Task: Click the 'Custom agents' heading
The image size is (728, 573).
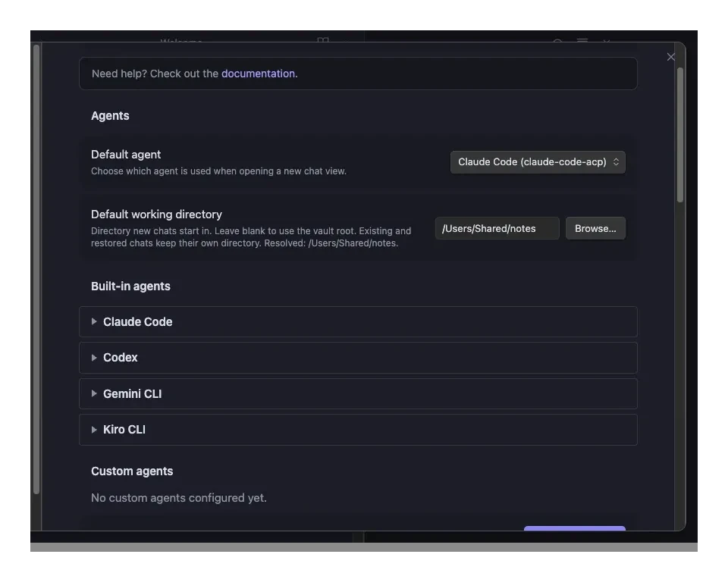Action: click(132, 471)
